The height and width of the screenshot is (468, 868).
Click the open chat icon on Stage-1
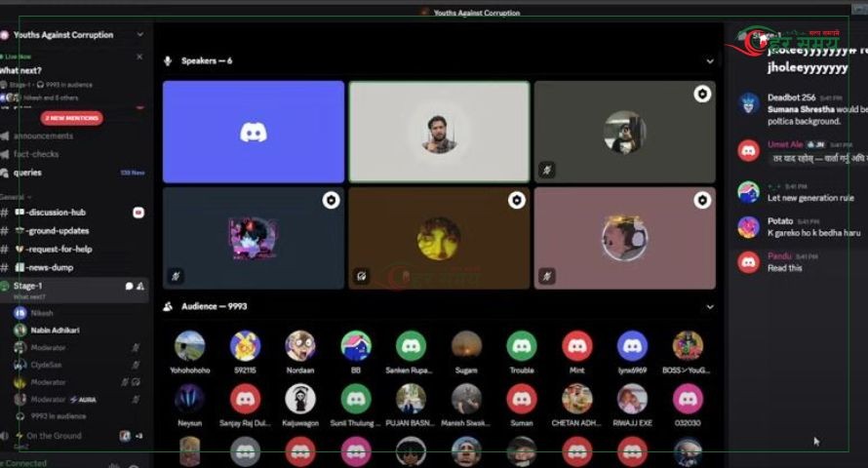pyautogui.click(x=129, y=286)
